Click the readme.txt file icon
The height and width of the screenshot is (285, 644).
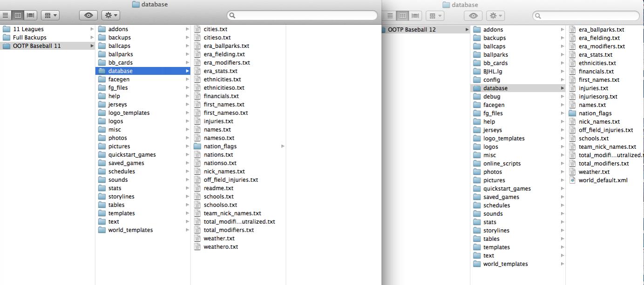click(x=197, y=188)
